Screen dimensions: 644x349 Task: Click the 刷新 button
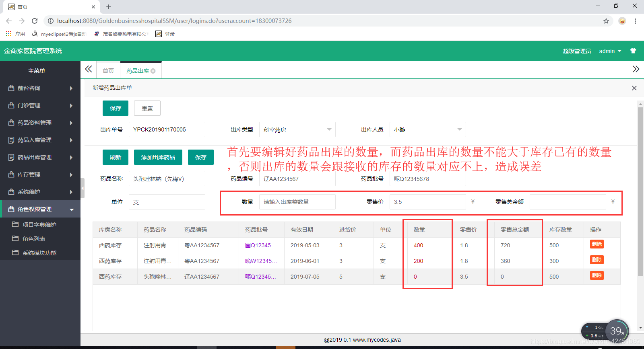tap(116, 157)
